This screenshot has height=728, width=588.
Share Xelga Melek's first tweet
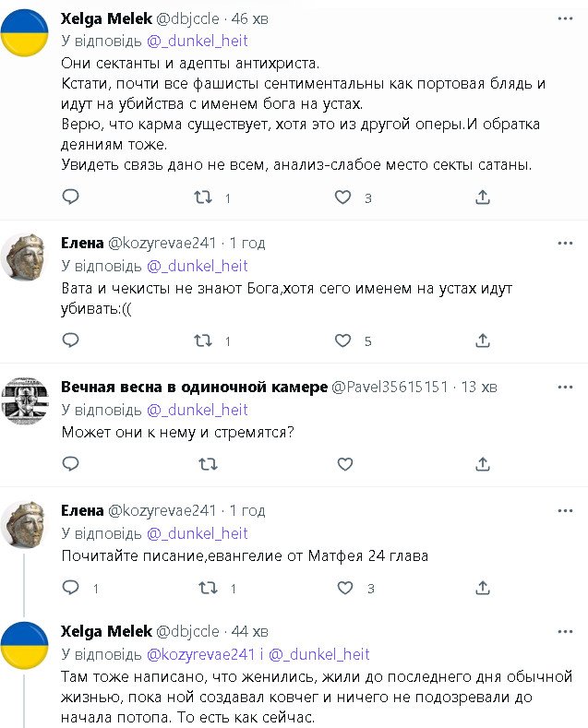[x=482, y=197]
